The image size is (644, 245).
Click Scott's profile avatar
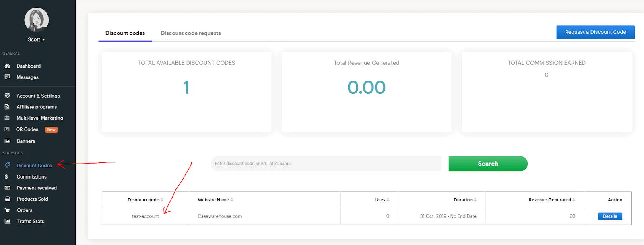click(37, 20)
